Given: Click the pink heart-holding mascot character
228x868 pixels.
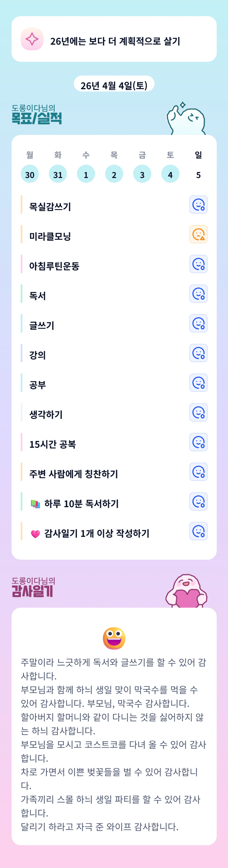Looking at the screenshot, I should tap(186, 591).
